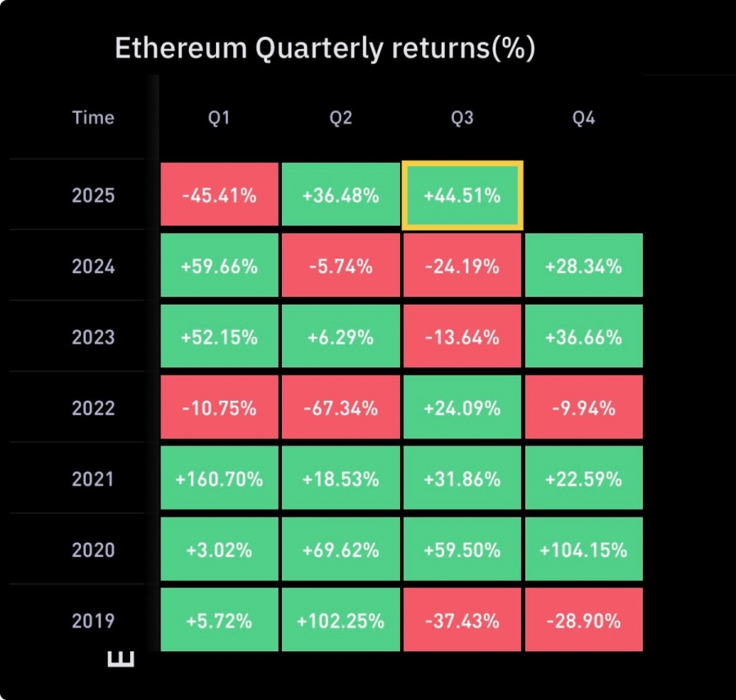Select the Q1 column header
Image resolution: width=736 pixels, height=700 pixels.
pyautogui.click(x=219, y=118)
